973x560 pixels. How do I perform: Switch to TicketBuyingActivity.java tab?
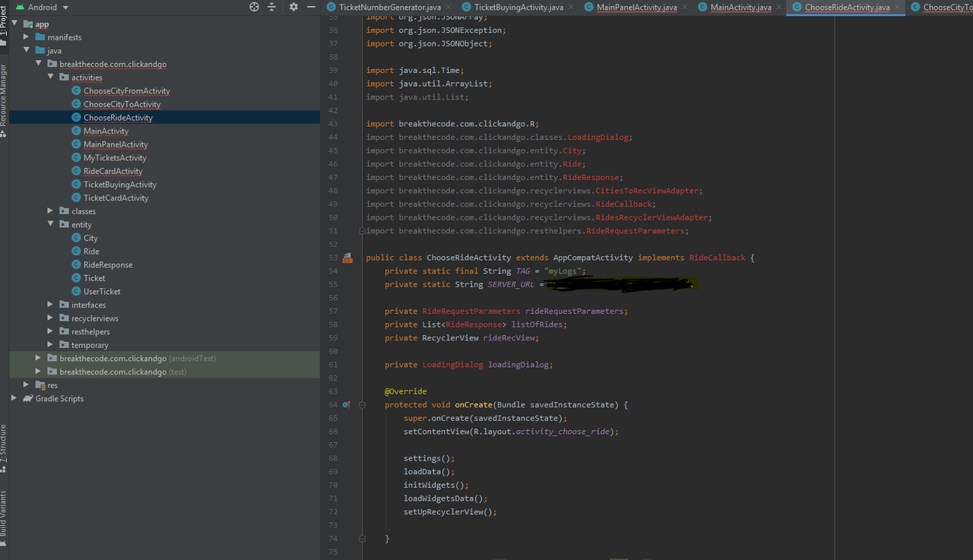point(519,7)
